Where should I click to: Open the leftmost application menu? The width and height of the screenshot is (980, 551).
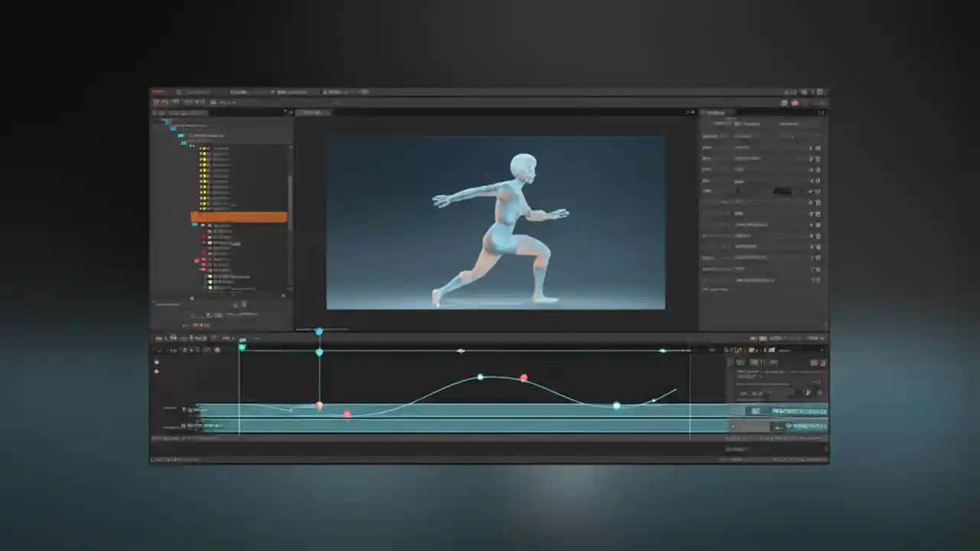[x=159, y=92]
